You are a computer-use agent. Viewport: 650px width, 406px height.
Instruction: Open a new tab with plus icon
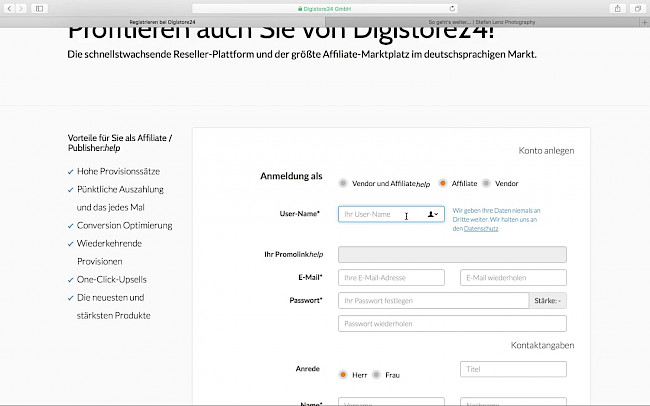click(x=645, y=22)
